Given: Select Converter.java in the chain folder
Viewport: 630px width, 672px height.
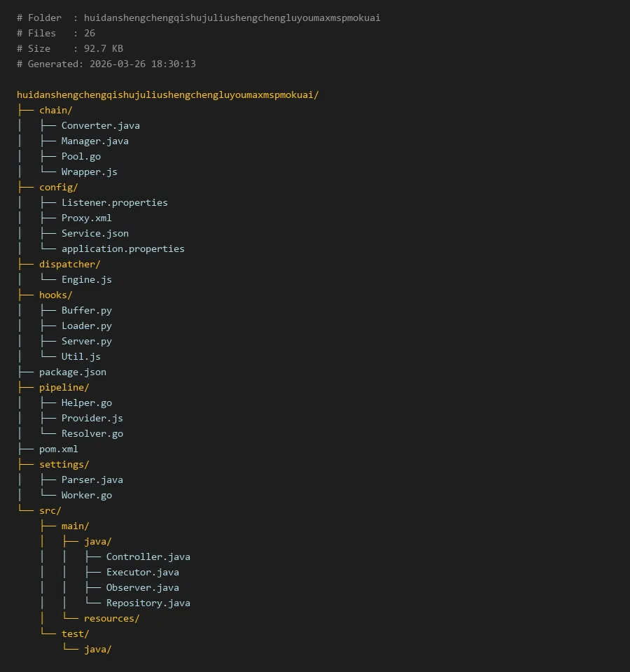Looking at the screenshot, I should click(100, 125).
